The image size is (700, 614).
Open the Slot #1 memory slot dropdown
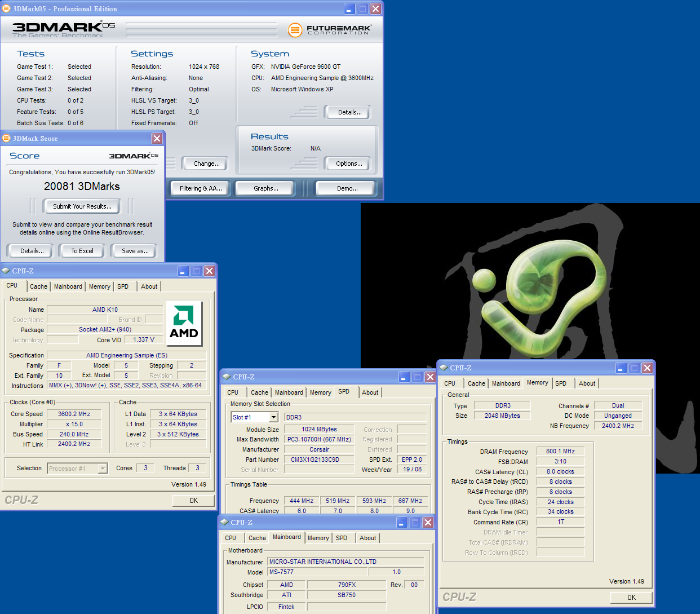pos(273,418)
